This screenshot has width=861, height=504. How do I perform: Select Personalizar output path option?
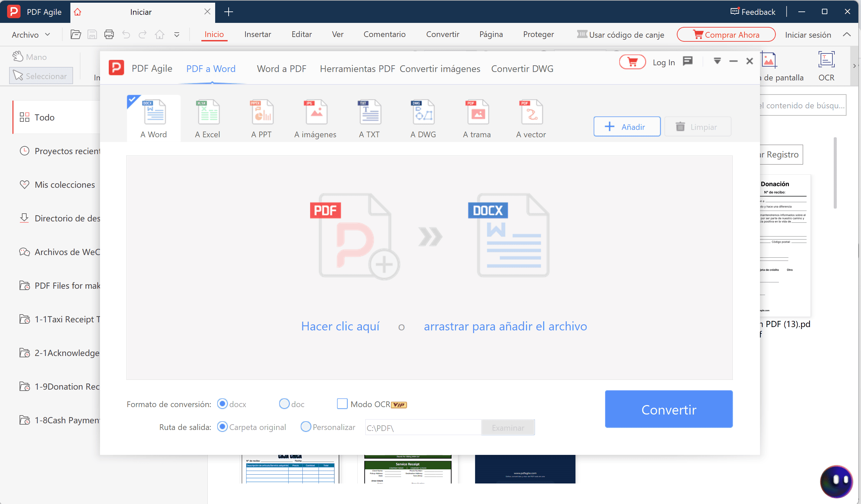[306, 427]
